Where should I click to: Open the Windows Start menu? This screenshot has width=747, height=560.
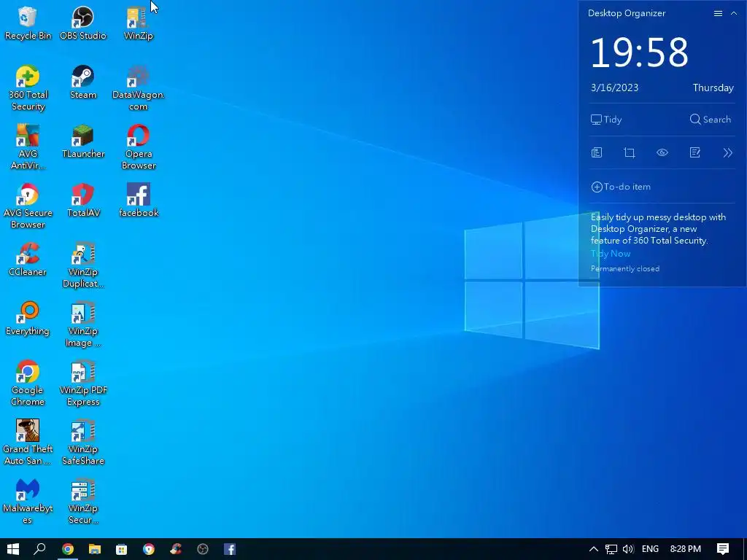[13, 549]
